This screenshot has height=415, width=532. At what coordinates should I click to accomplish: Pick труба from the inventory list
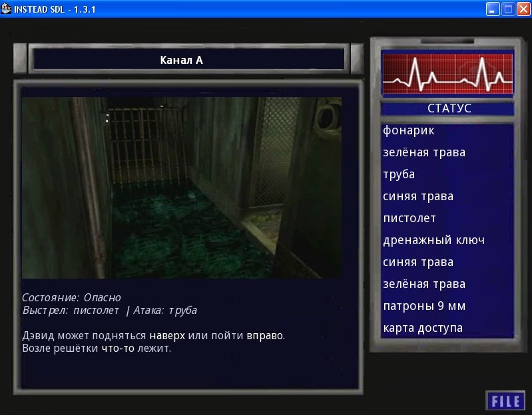tap(399, 175)
